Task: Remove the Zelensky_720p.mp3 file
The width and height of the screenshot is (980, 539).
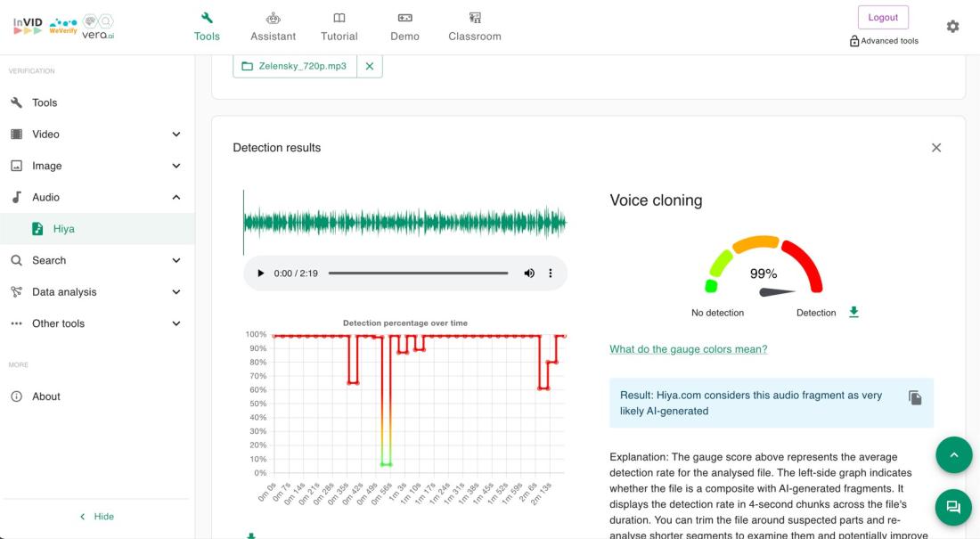Action: point(370,66)
